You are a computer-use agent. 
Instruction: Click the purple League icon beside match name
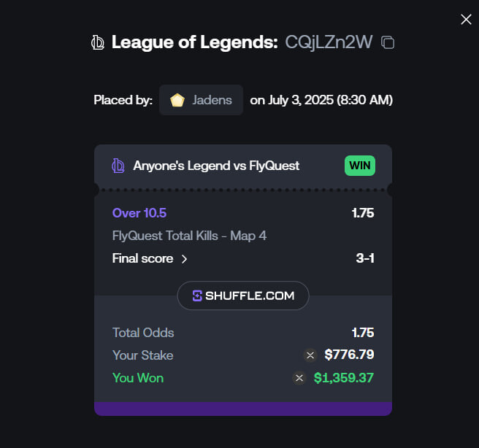[118, 166]
